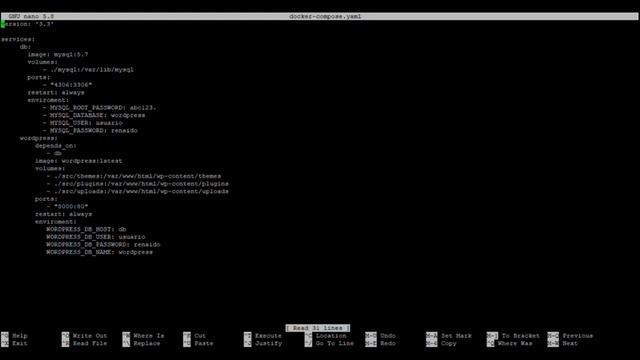
Task: Click the 'wordpress:' service line
Action: [x=39, y=138]
